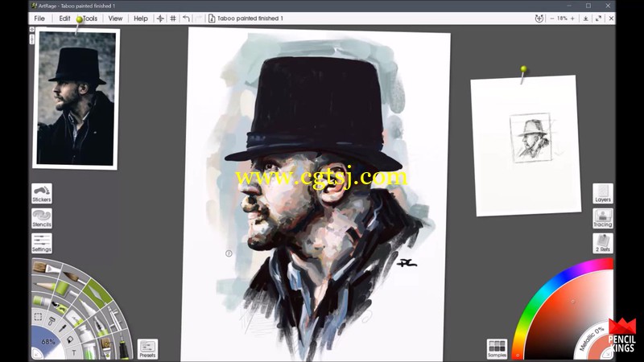The height and width of the screenshot is (362, 644).
Task: Open the color Samples panel
Action: (497, 349)
